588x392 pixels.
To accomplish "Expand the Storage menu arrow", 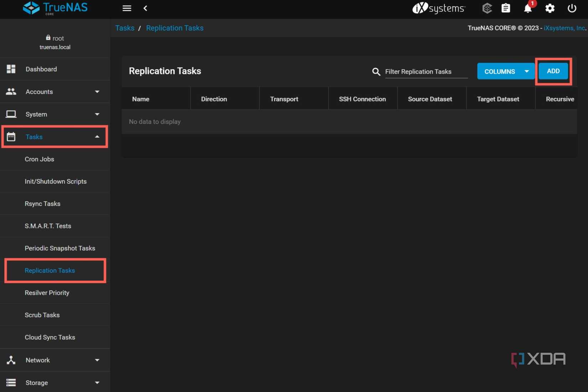I will click(97, 382).
